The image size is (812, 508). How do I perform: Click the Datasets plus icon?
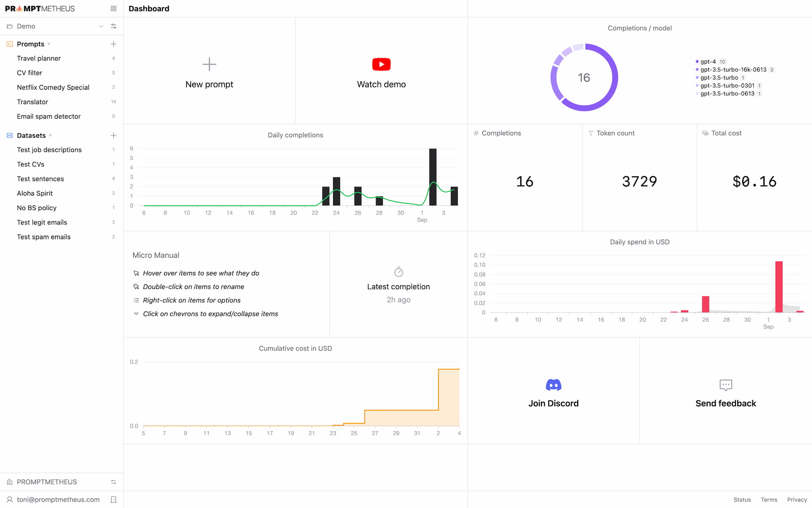tap(114, 135)
